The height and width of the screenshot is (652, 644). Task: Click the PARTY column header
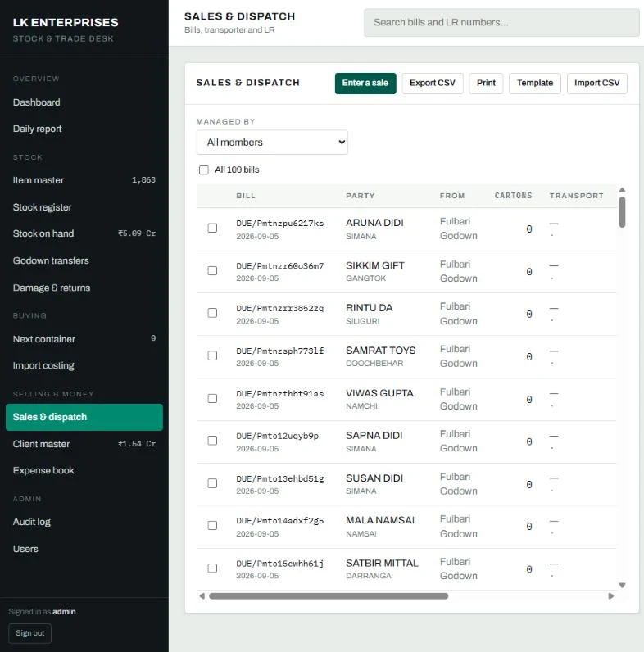pos(361,196)
